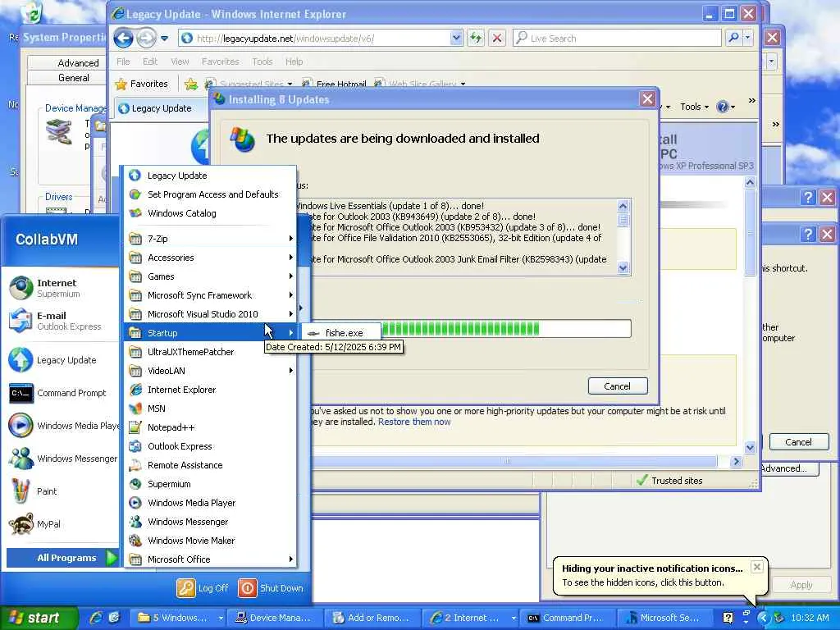Image resolution: width=840 pixels, height=630 pixels.
Task: Click the IE Back button
Action: pos(124,38)
